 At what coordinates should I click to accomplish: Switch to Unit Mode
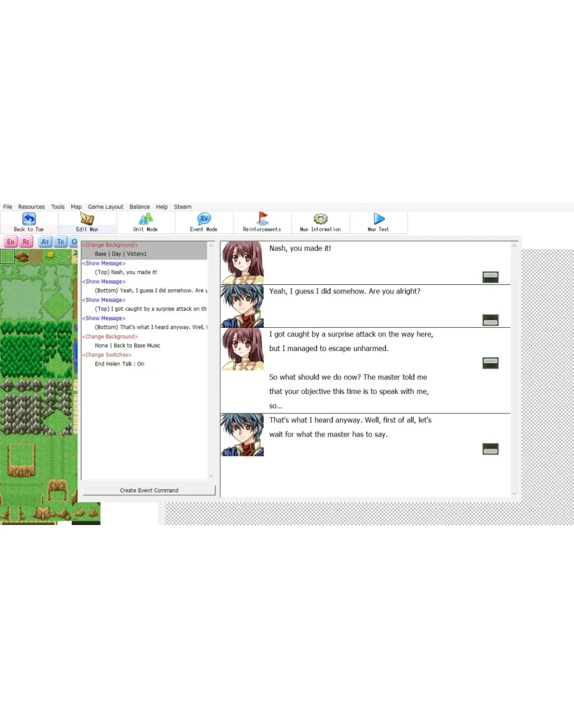click(146, 219)
